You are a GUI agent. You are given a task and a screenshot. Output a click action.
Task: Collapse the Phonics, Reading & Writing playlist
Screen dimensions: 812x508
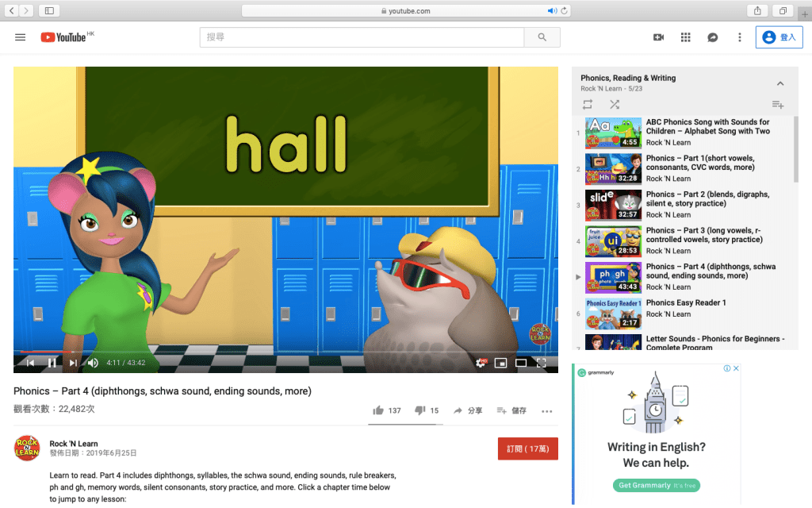point(780,83)
